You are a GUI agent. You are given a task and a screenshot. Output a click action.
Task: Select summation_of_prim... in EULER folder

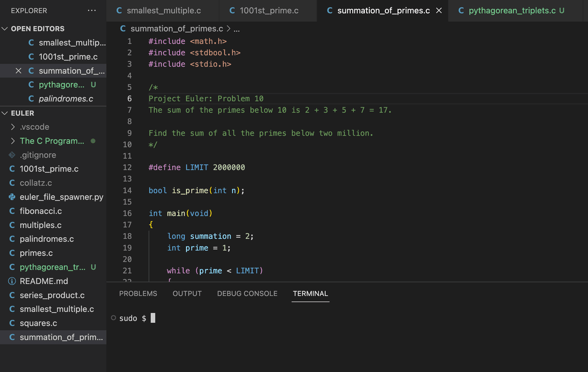coord(53,338)
